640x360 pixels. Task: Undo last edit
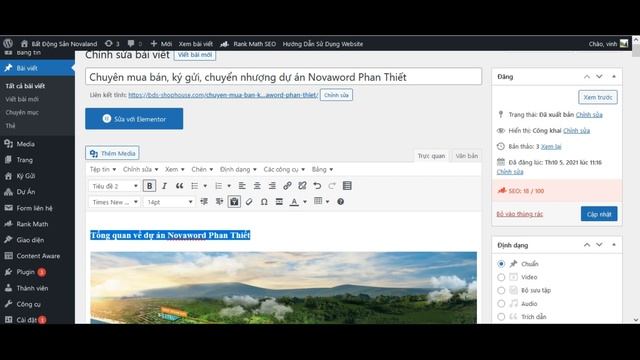[317, 186]
